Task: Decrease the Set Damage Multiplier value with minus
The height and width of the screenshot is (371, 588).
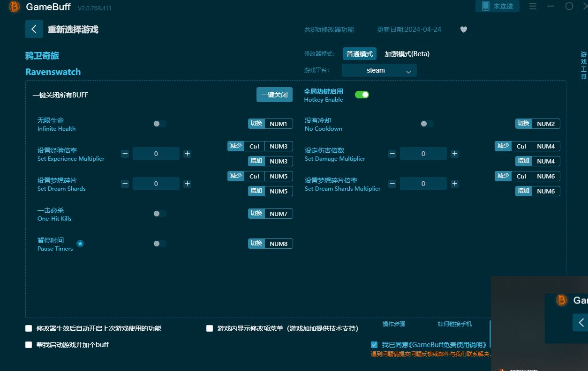Action: [x=392, y=154]
